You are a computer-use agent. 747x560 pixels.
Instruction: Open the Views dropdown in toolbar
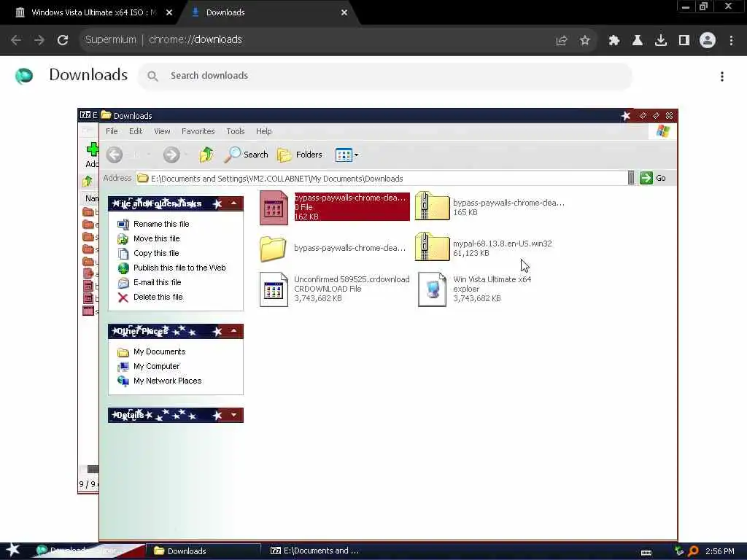point(347,155)
